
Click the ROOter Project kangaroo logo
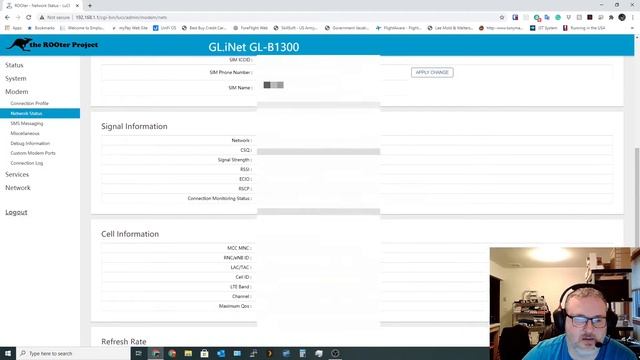[x=52, y=44]
